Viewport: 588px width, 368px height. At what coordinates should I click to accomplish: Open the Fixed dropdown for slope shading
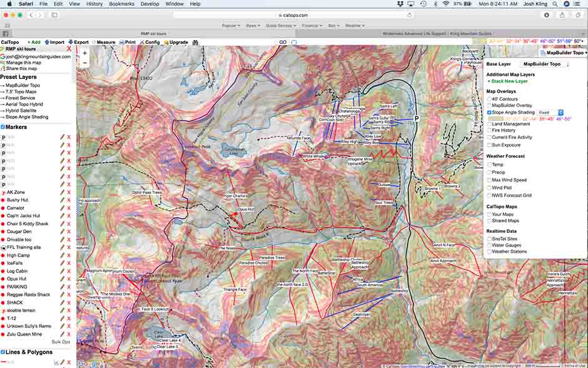click(x=551, y=113)
